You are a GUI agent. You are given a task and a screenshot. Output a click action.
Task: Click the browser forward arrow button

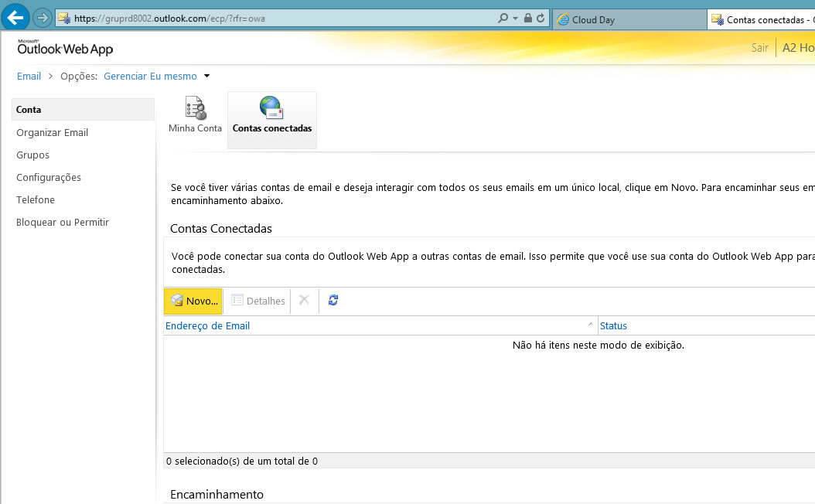click(x=42, y=17)
